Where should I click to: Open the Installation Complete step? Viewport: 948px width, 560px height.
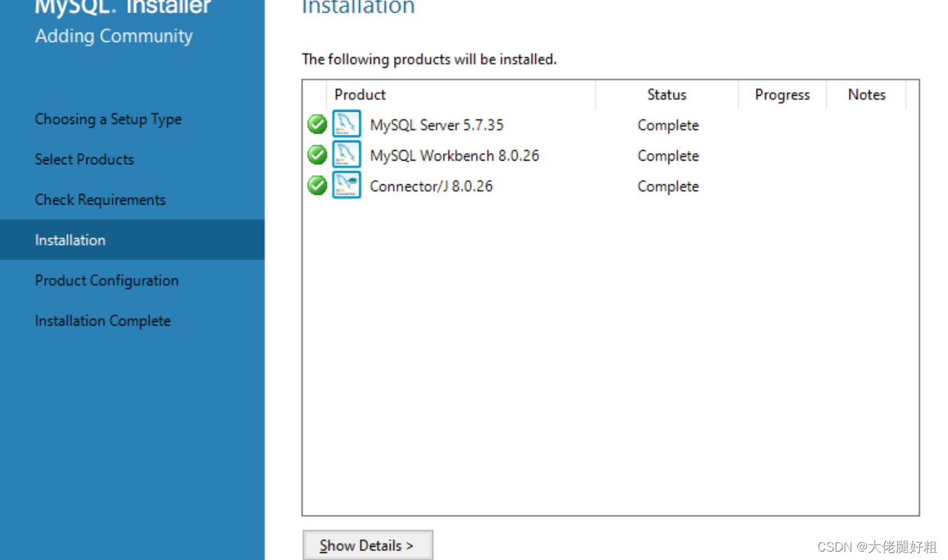point(103,321)
